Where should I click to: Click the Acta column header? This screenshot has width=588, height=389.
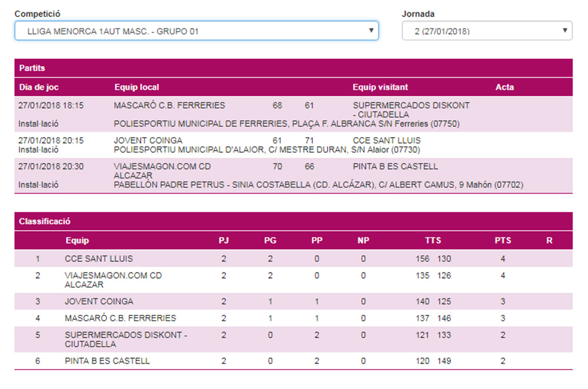pyautogui.click(x=505, y=87)
